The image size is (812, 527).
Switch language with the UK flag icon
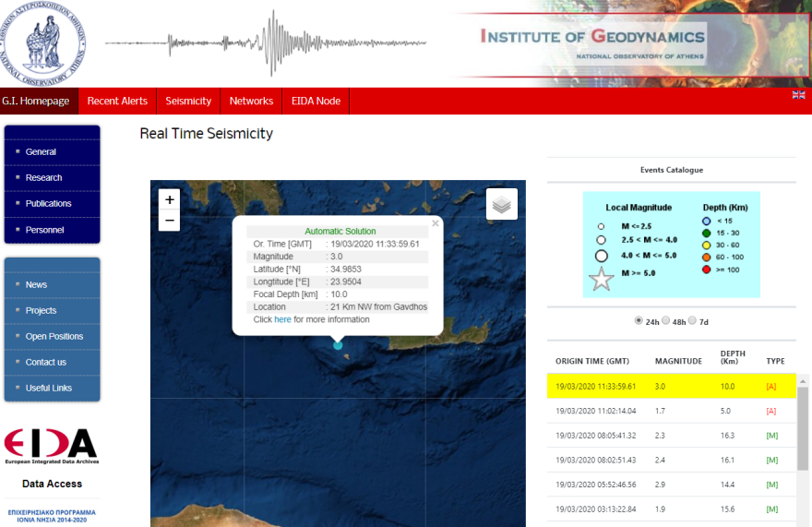tap(798, 95)
